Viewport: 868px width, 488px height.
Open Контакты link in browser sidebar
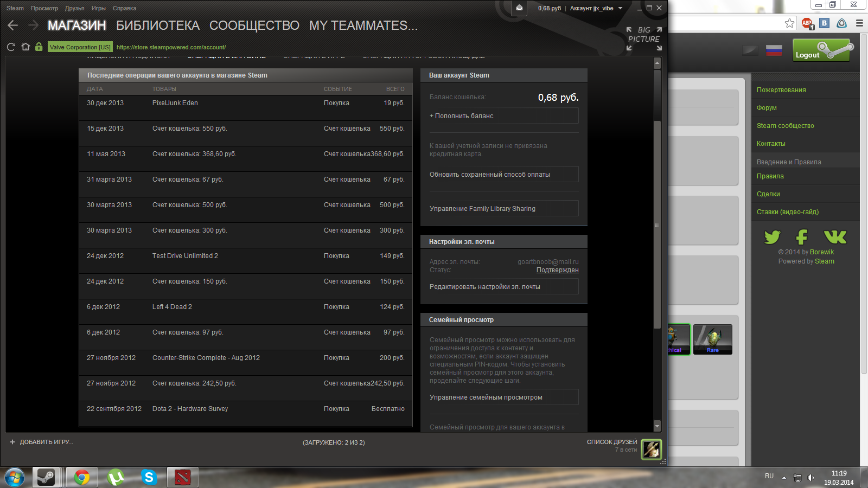(x=771, y=144)
